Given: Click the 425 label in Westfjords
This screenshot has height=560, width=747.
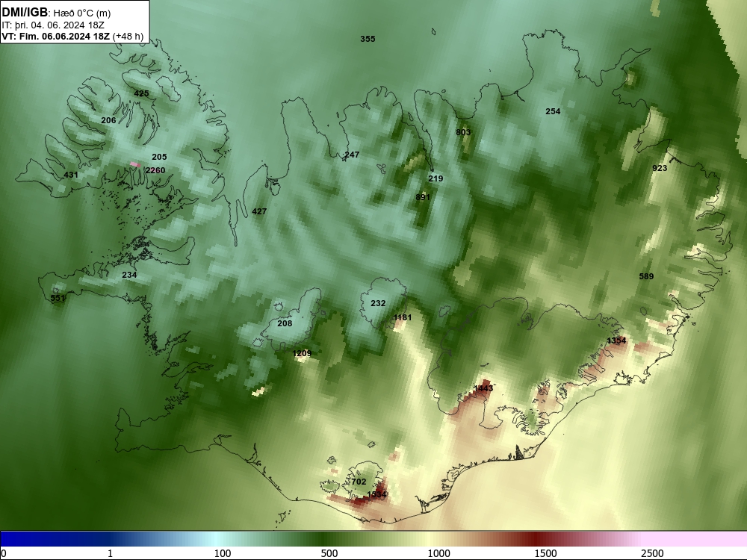Looking at the screenshot, I should (x=141, y=93).
